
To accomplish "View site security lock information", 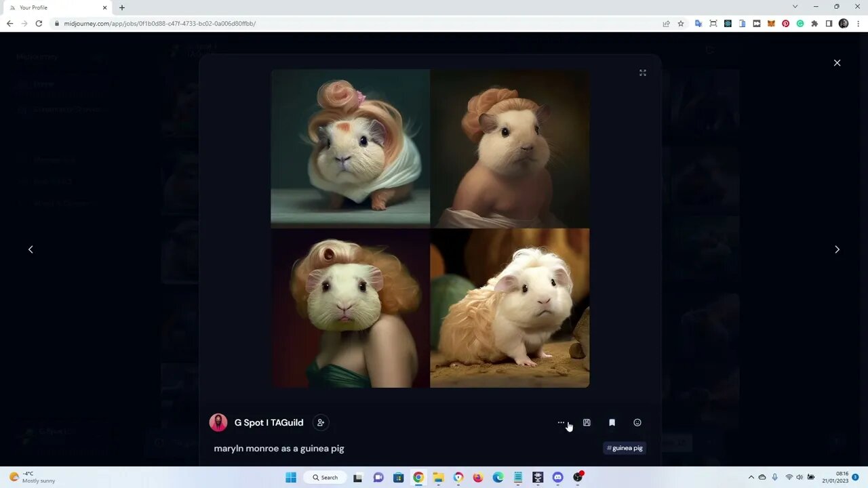I will (x=58, y=23).
